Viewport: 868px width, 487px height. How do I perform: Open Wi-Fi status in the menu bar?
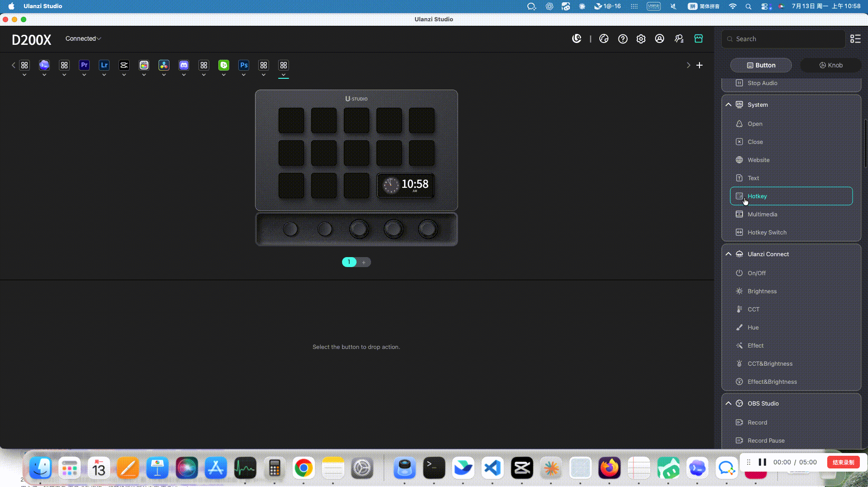733,6
